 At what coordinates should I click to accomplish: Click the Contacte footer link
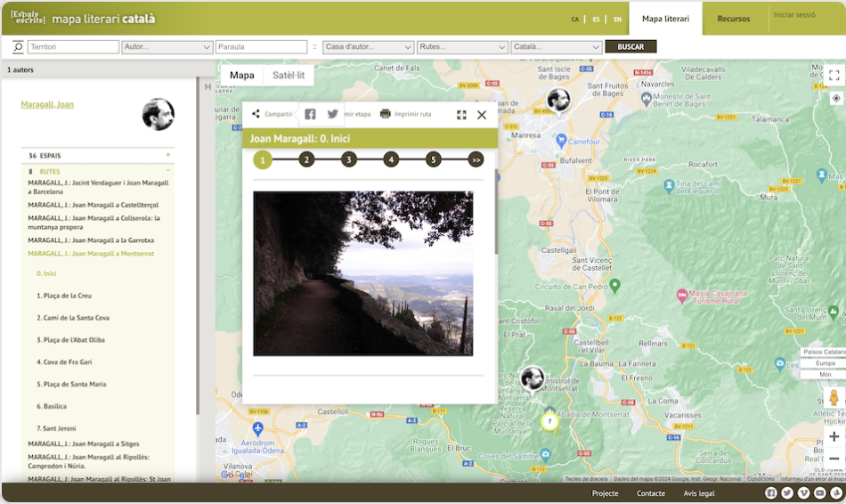click(651, 493)
